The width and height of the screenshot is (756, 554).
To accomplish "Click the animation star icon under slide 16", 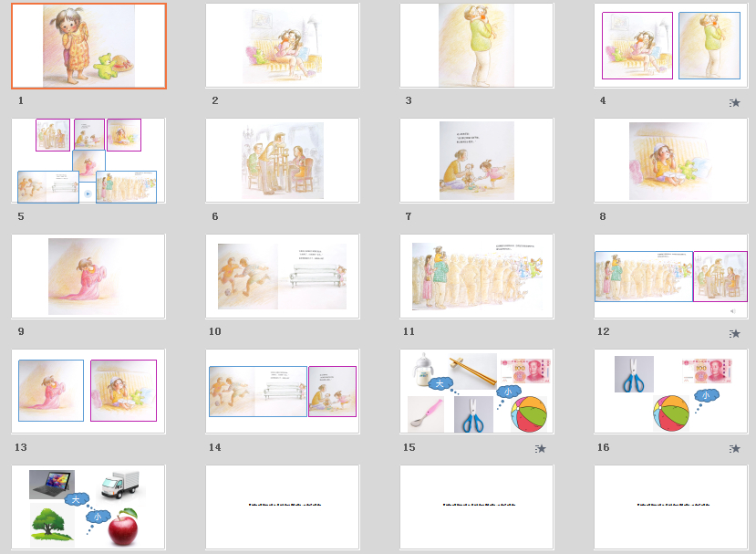I will coord(734,448).
